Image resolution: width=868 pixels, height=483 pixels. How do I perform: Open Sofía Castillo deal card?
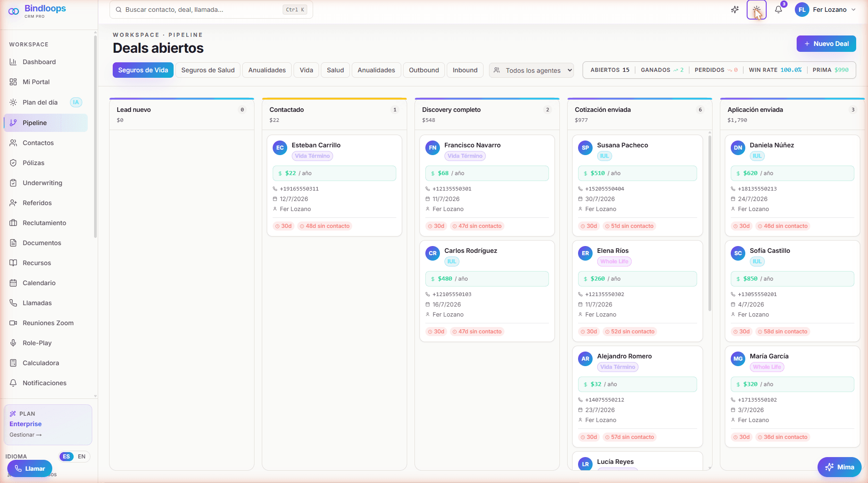pos(793,291)
